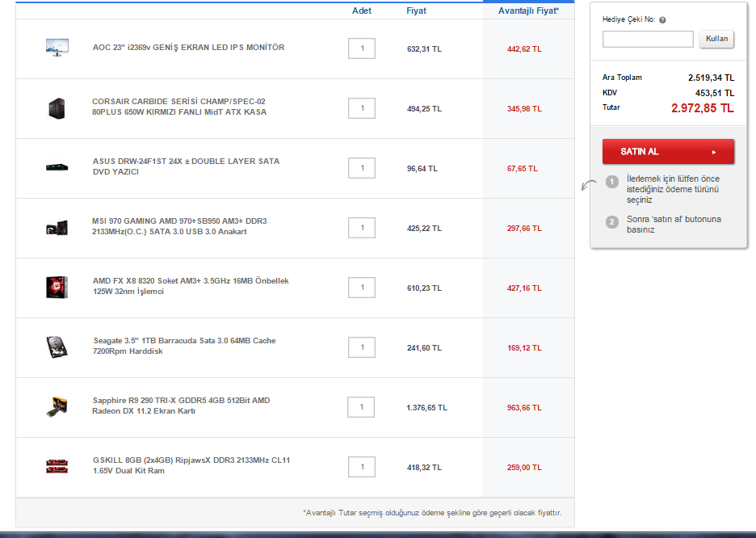This screenshot has width=756, height=538.
Task: Click the Seagate Barracuda harddisk thumbnail
Action: 57,347
